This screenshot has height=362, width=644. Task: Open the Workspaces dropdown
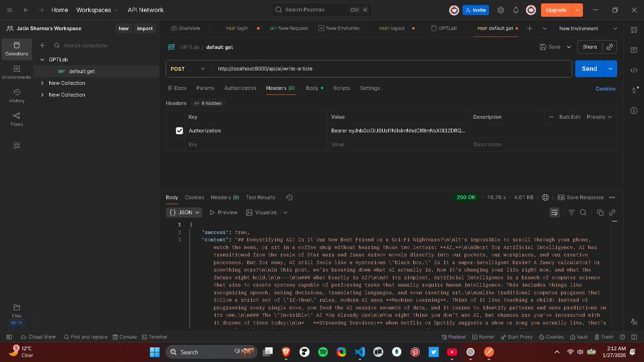pyautogui.click(x=97, y=10)
